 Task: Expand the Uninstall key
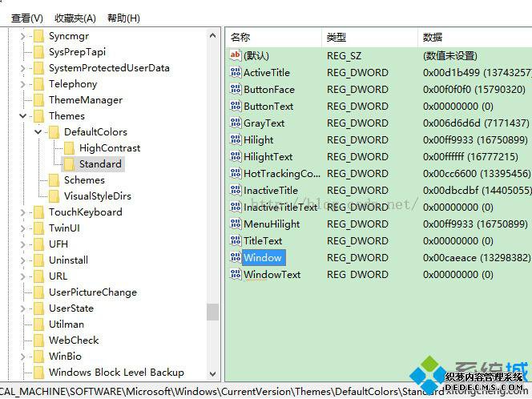(x=22, y=260)
